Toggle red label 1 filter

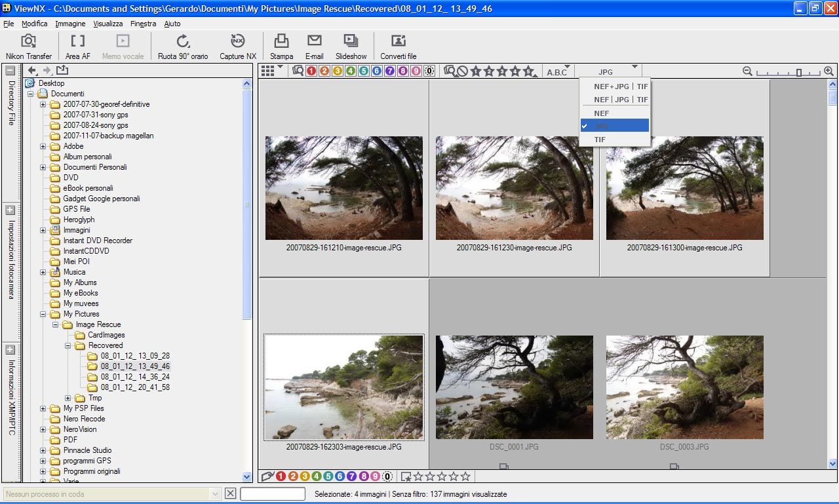(311, 71)
